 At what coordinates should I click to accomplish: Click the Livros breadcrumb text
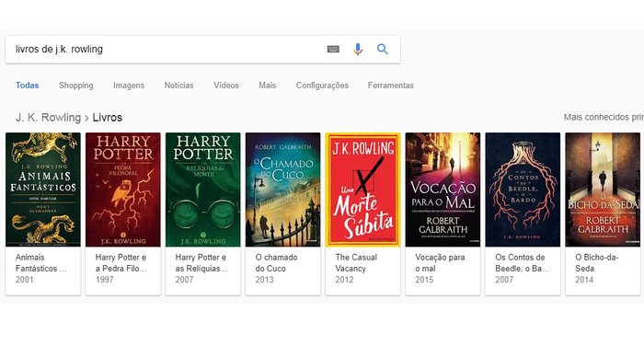108,118
